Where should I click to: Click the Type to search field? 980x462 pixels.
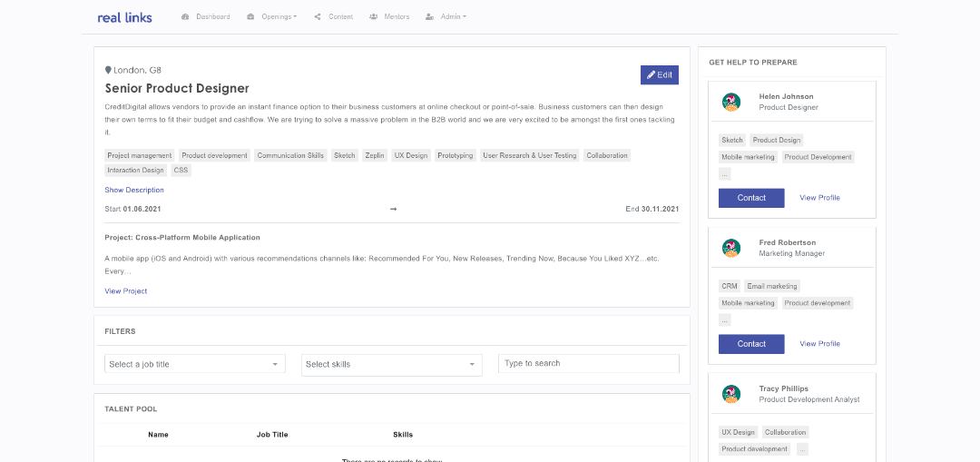(589, 364)
